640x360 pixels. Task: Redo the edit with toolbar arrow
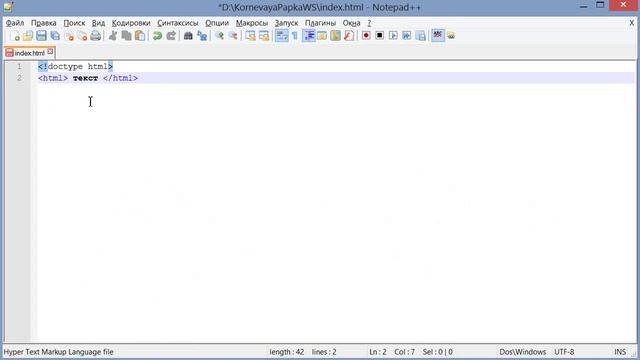pos(171,36)
